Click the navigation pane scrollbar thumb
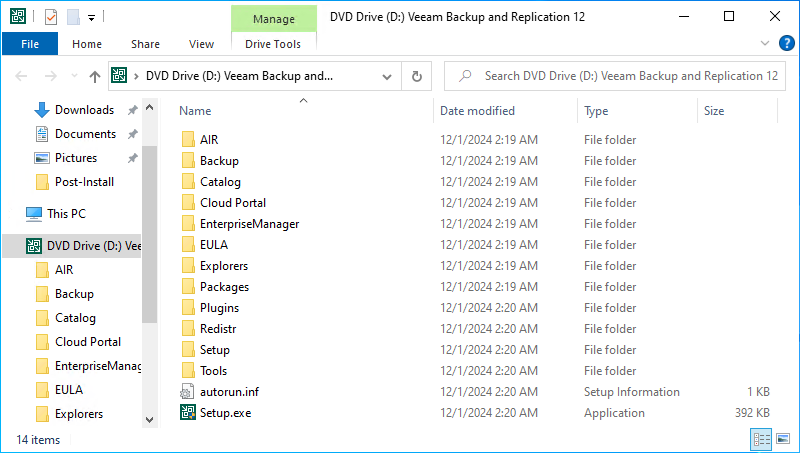800x453 pixels. pos(149,234)
